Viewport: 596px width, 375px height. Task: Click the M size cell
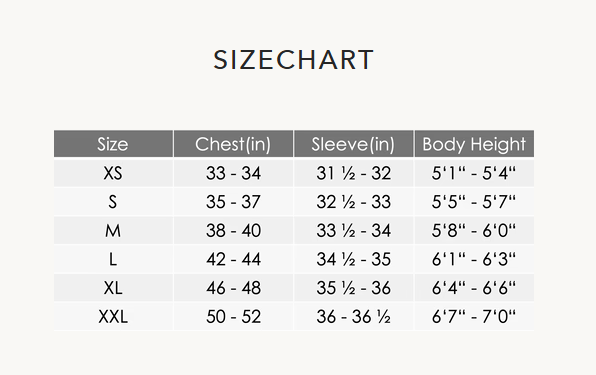[113, 231]
